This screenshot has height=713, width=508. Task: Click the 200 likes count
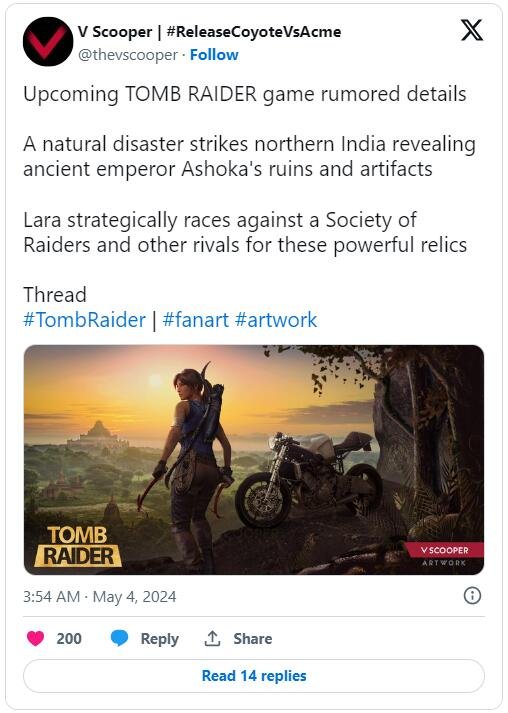pos(69,638)
